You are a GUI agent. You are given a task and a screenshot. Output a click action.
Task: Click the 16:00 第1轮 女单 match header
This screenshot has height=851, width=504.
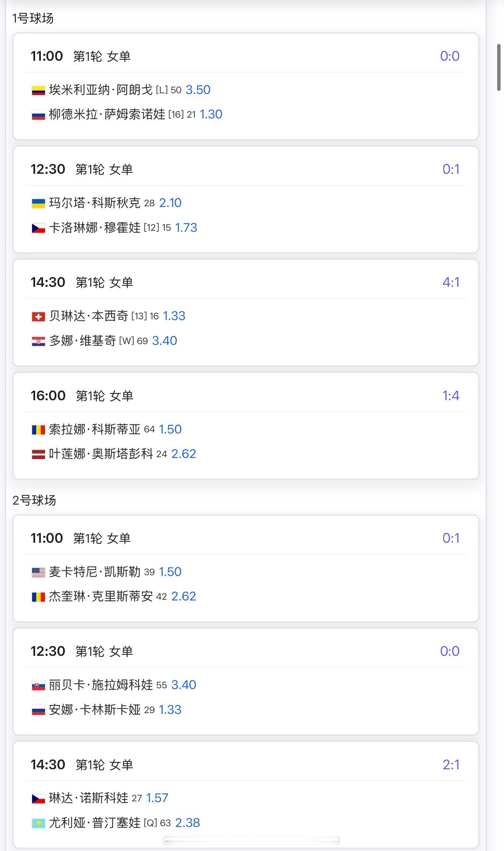pos(82,396)
